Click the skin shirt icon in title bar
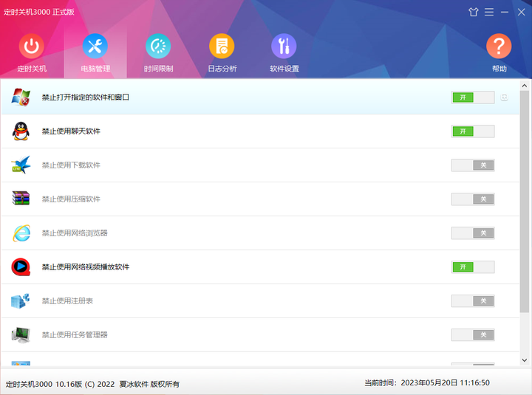The height and width of the screenshot is (395, 532). 474,13
